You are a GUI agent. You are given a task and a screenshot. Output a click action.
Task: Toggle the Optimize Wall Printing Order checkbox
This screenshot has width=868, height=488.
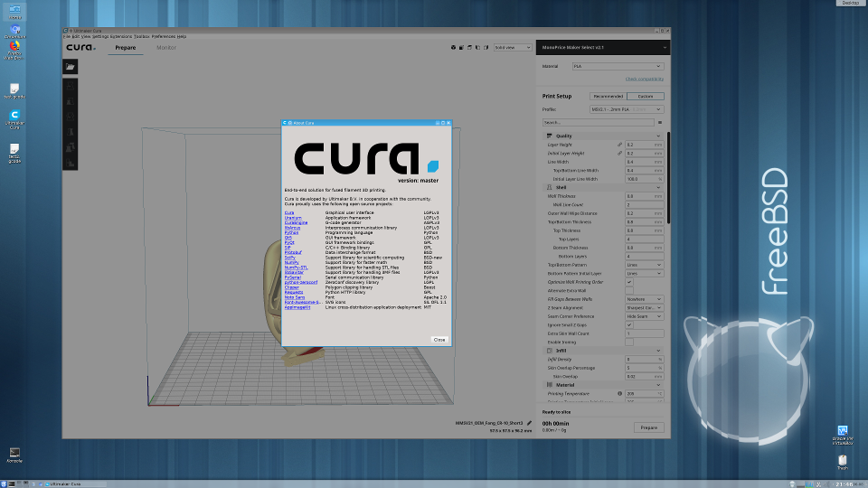(629, 282)
